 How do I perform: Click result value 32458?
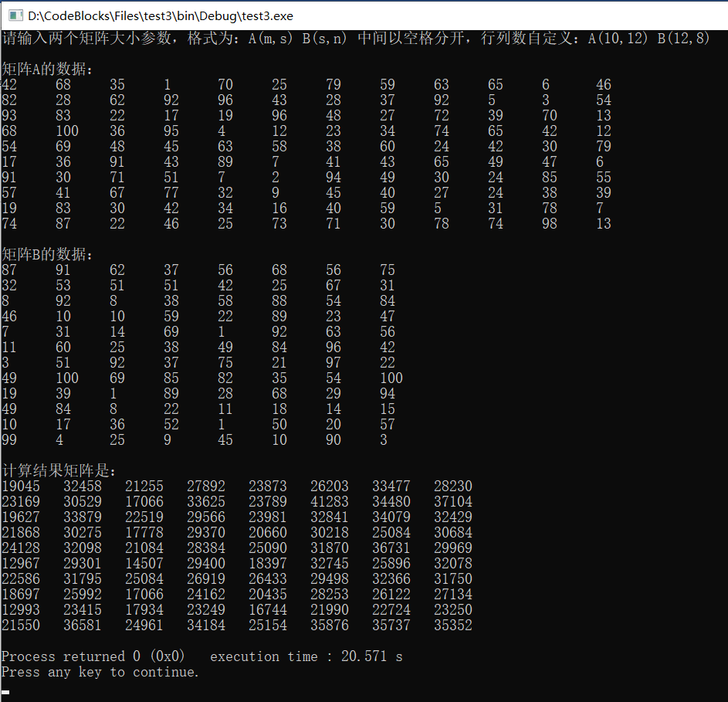[x=82, y=487]
